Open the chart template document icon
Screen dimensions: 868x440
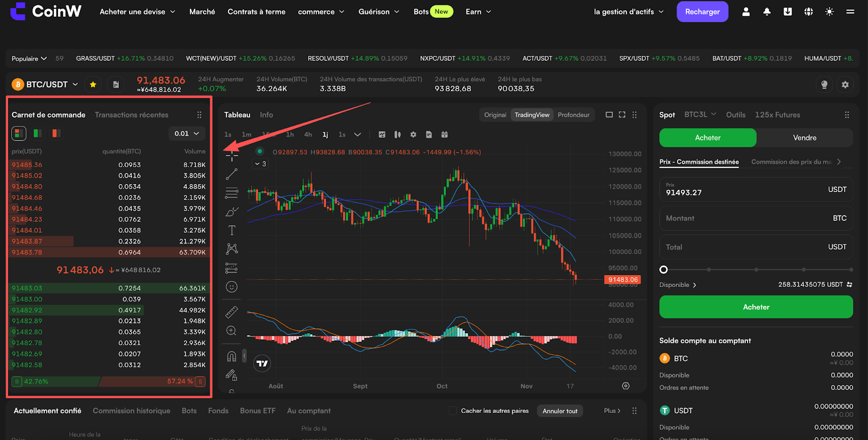pos(429,135)
